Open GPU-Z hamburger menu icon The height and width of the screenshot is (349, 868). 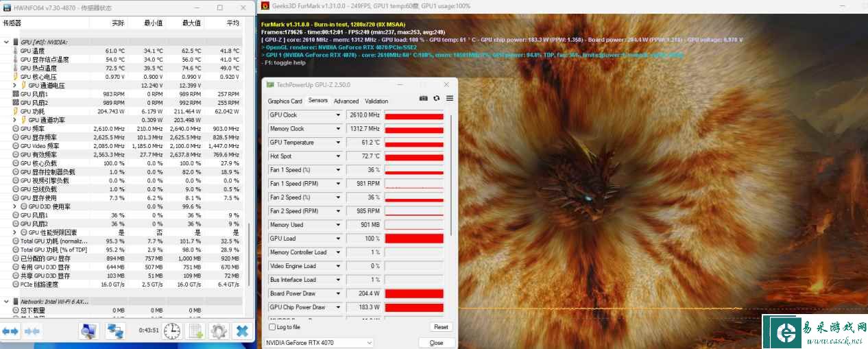tap(449, 99)
